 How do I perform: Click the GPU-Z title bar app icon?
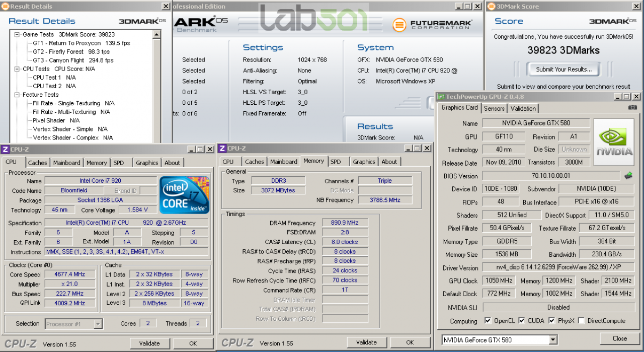click(x=441, y=97)
